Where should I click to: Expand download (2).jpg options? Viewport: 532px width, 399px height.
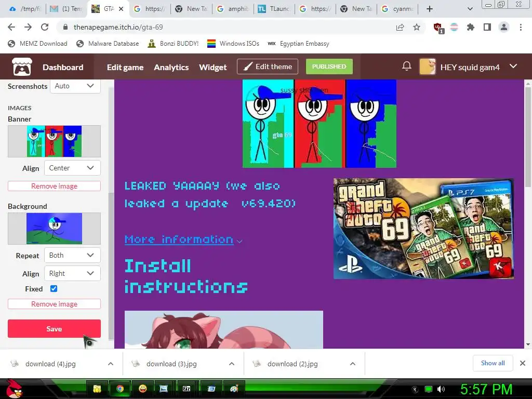(353, 364)
